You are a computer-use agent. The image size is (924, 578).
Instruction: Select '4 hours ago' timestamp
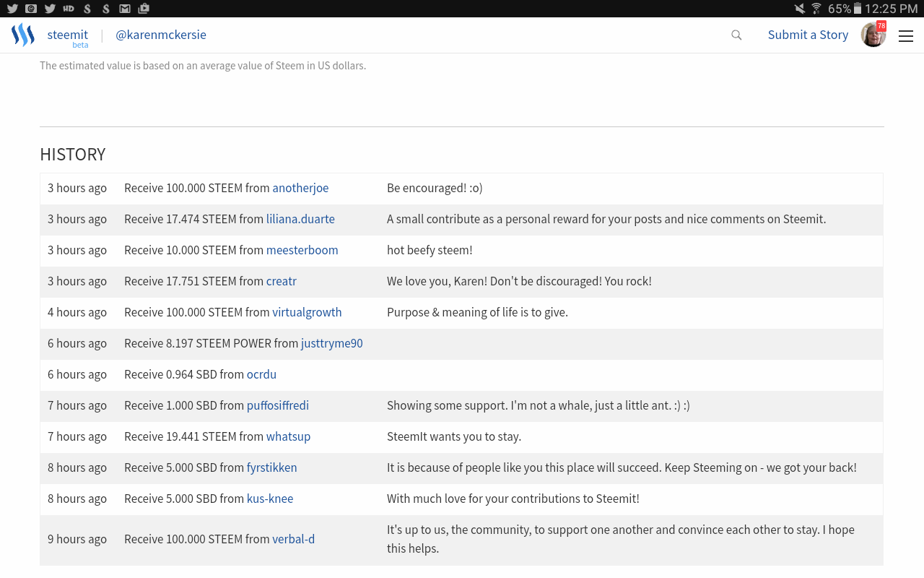(x=77, y=312)
